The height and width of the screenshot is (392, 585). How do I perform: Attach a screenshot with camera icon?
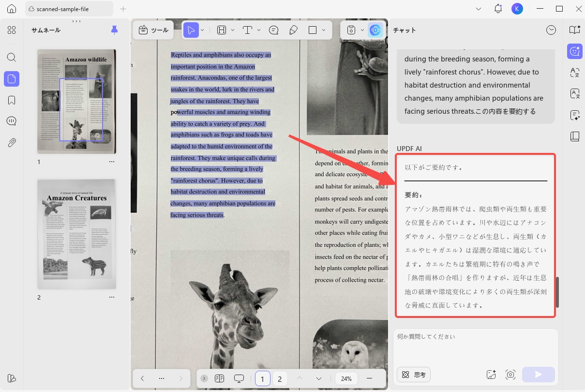[x=510, y=375]
